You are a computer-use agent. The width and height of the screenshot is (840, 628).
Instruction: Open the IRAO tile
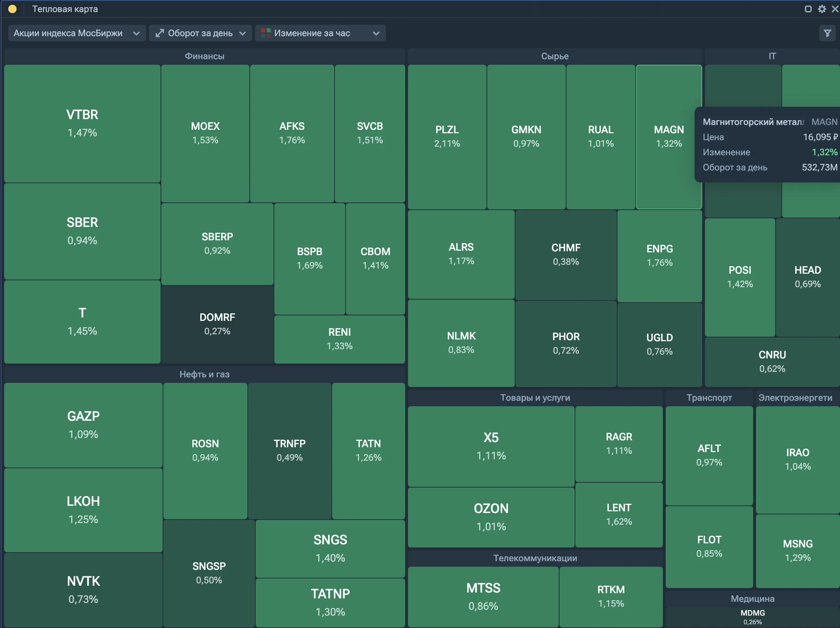[x=798, y=460]
